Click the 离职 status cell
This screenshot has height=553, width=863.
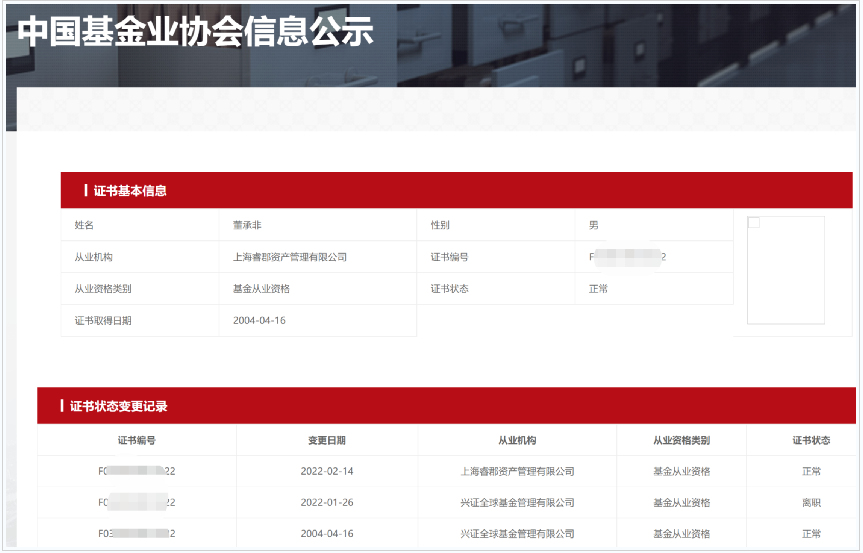coord(811,502)
